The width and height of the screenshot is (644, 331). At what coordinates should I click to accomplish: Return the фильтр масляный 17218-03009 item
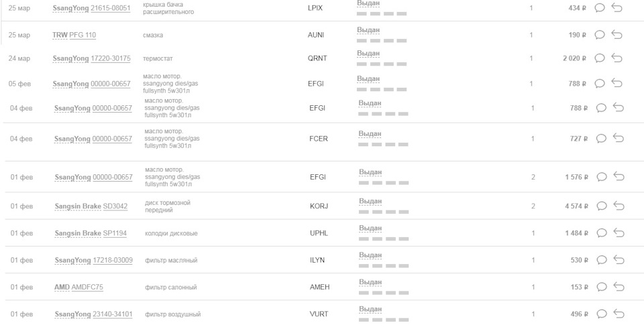619,260
